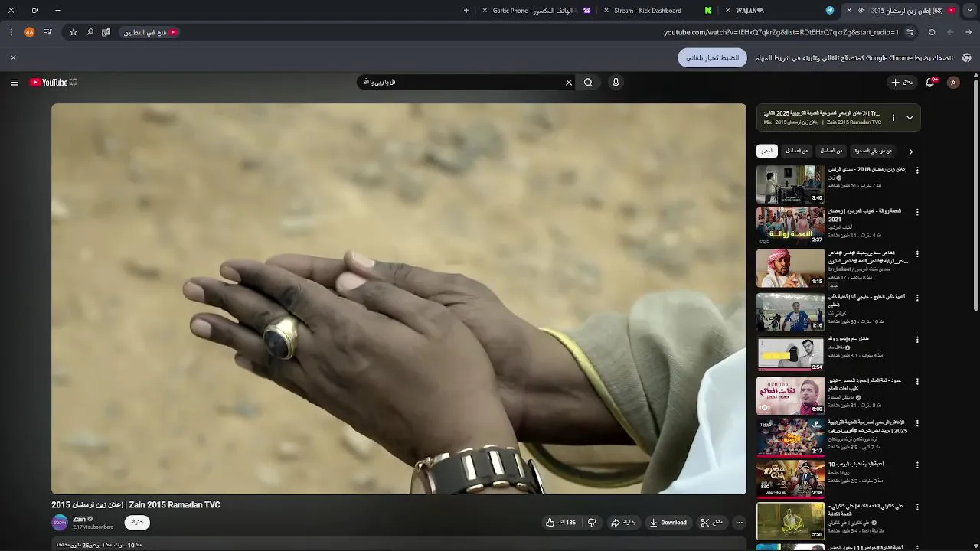Play the 2:37 Ramadan 2021 thumbnail

tap(791, 226)
